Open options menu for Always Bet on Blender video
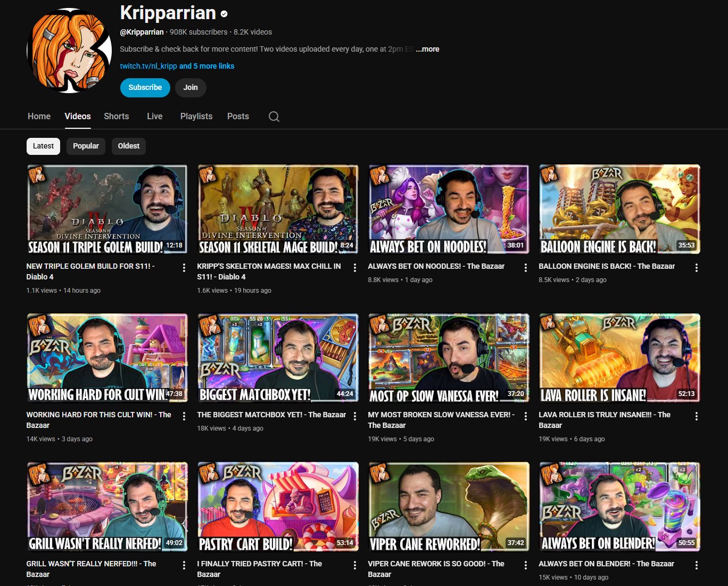 point(697,565)
